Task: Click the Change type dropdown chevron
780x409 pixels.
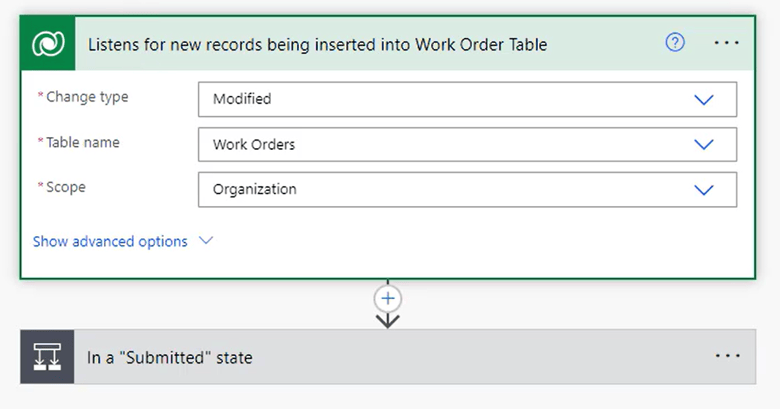Action: click(704, 99)
